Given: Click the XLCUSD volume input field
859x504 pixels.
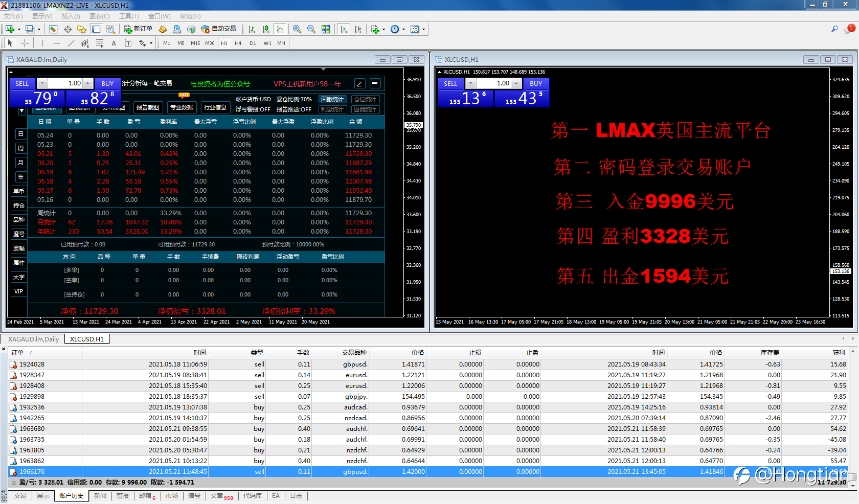Looking at the screenshot, I should [494, 83].
